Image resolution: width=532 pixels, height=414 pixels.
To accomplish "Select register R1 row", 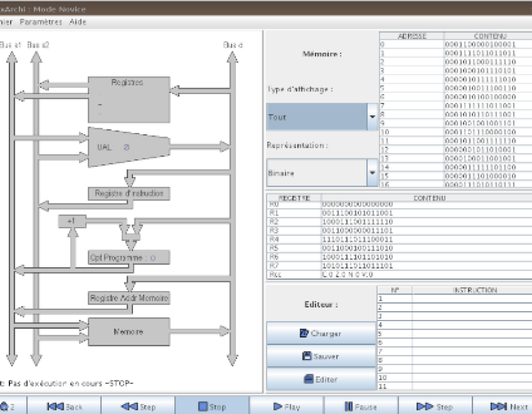I will click(x=400, y=213).
